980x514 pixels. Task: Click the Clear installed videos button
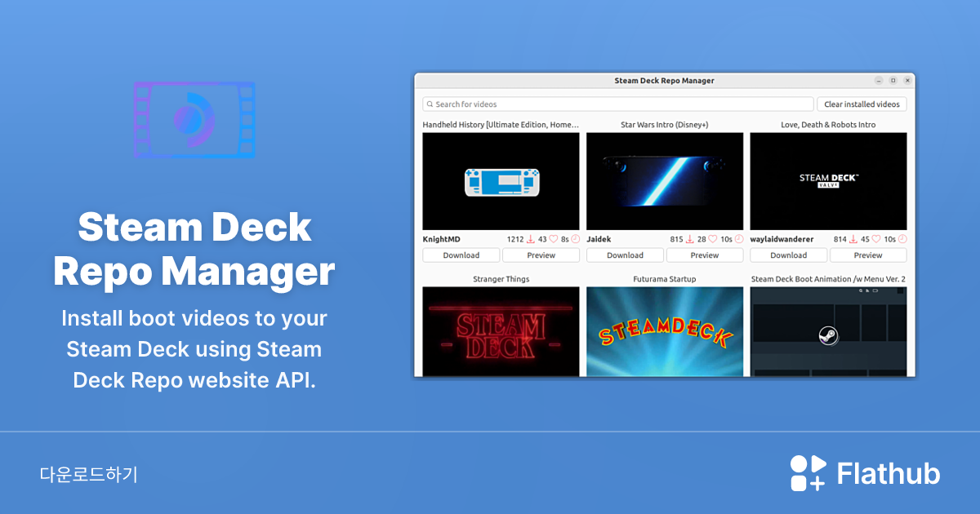(862, 104)
